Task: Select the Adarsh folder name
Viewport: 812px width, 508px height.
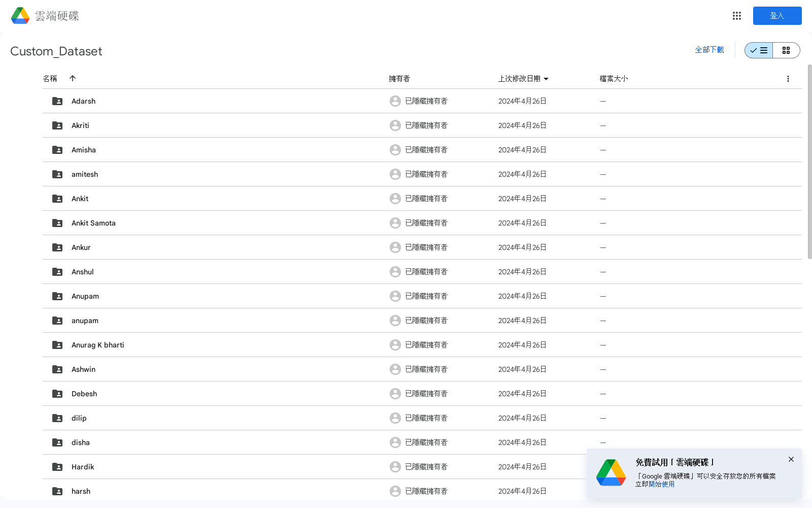Action: coord(84,101)
